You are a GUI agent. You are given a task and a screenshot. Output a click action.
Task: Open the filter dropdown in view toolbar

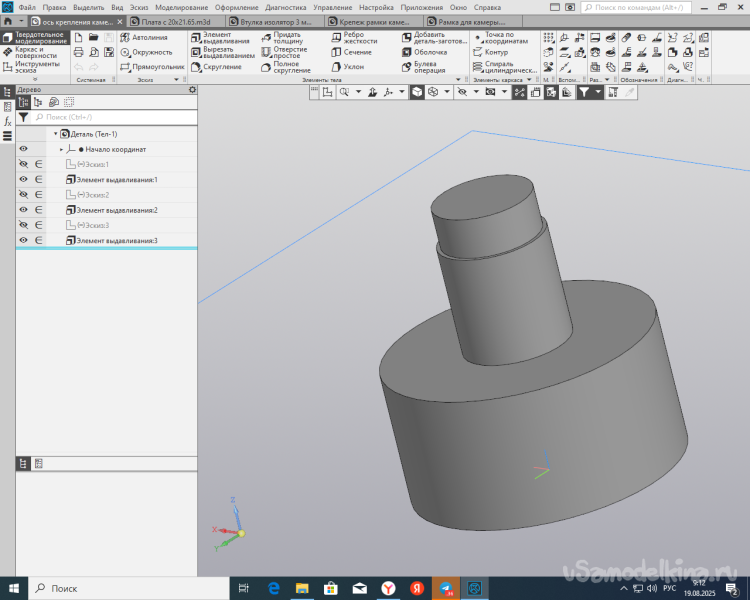click(x=598, y=92)
